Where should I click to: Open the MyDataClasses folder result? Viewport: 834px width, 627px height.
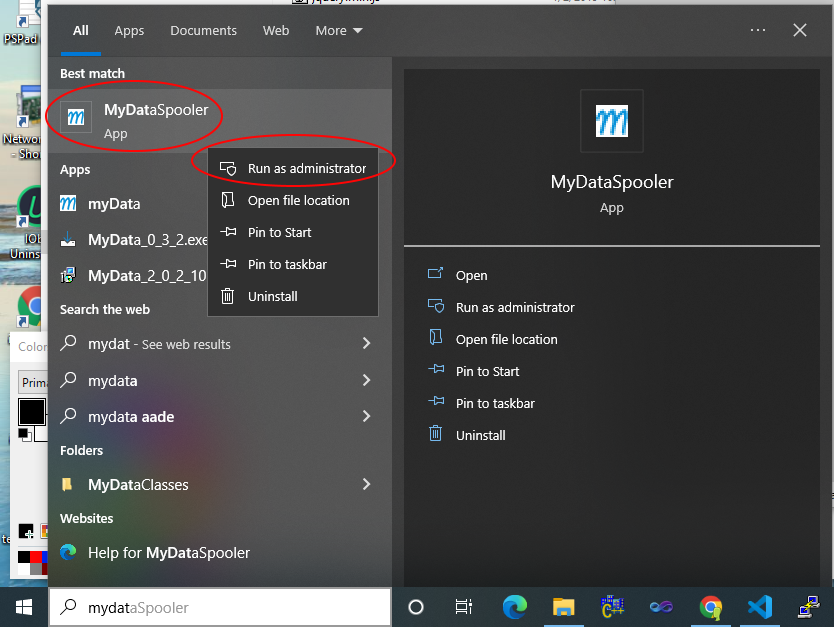(220, 484)
